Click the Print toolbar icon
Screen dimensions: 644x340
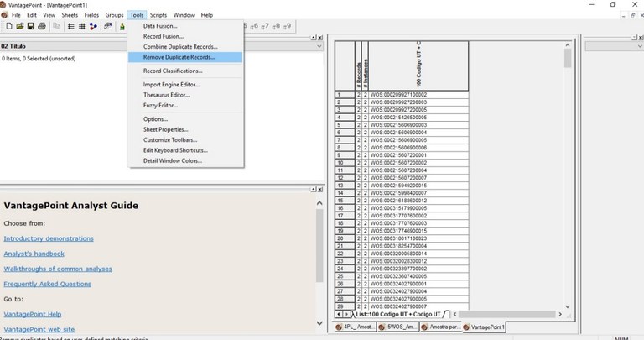pyautogui.click(x=42, y=26)
